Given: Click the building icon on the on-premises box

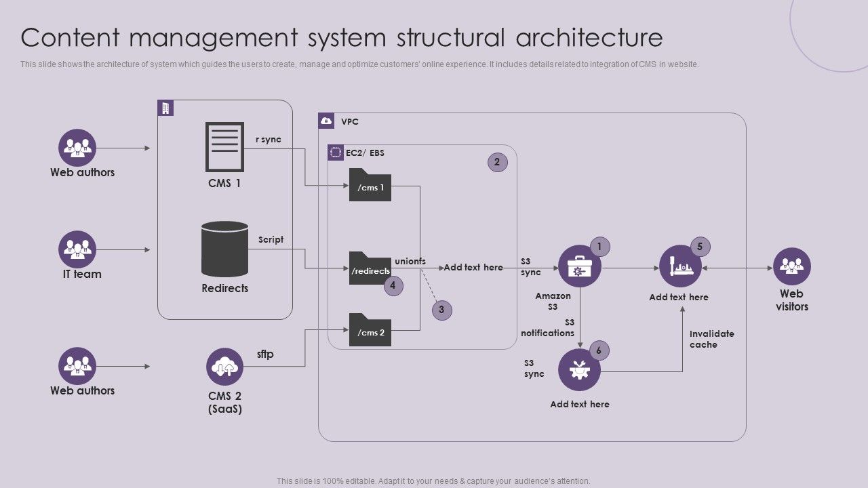Looking at the screenshot, I should [165, 107].
